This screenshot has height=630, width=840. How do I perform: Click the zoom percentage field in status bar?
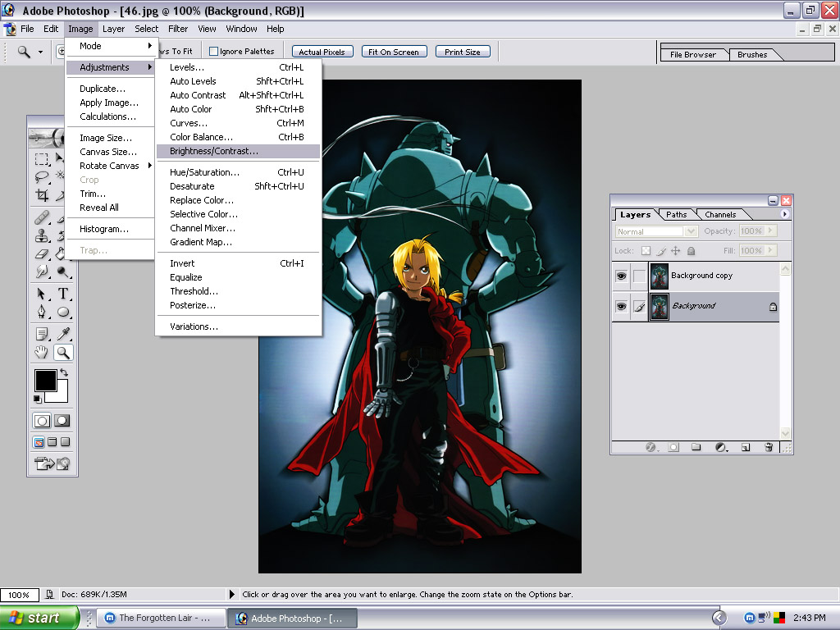[20, 595]
